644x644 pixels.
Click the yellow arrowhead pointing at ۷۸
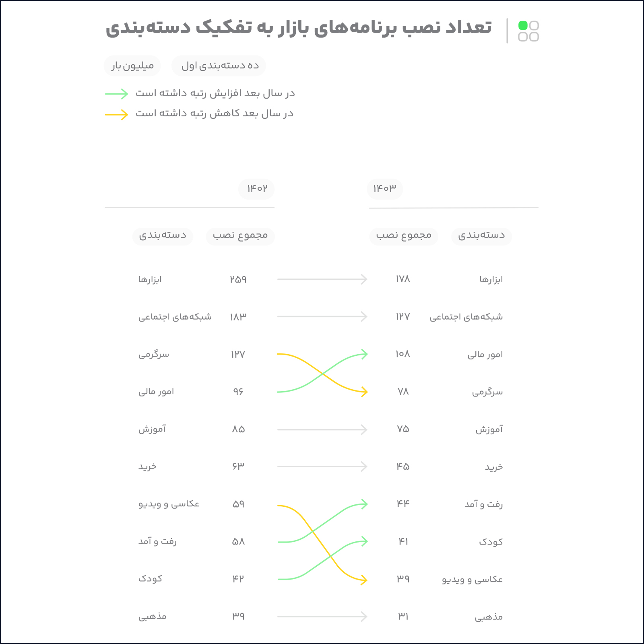click(364, 392)
